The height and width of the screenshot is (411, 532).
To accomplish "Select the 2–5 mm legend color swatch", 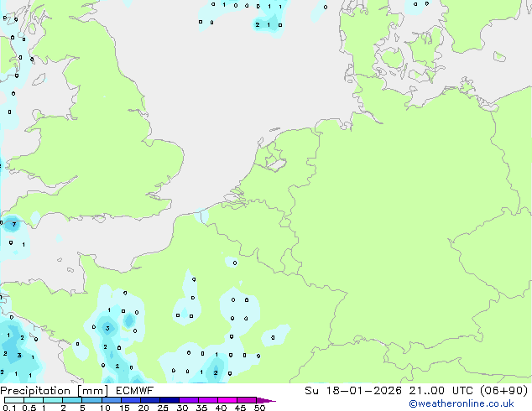I will pos(72,400).
